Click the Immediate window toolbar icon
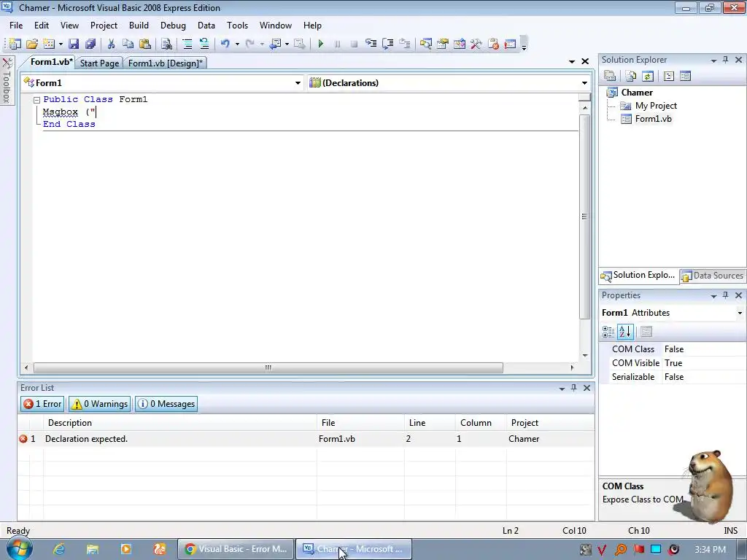The width and height of the screenshot is (747, 560). 510,44
